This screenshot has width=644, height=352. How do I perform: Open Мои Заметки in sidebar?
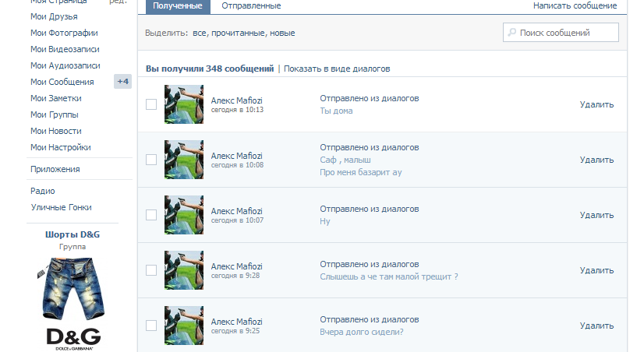(56, 98)
